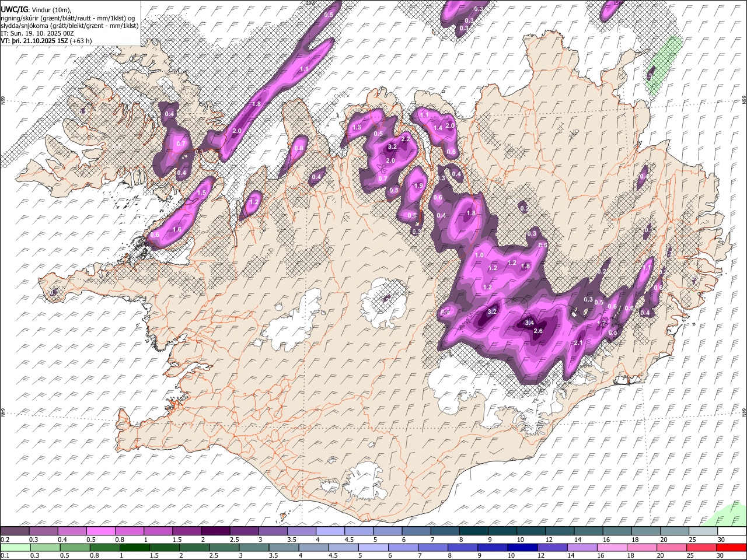Pick the darkest green swatch between 1 and 1.5, lower row

[x=134, y=547]
